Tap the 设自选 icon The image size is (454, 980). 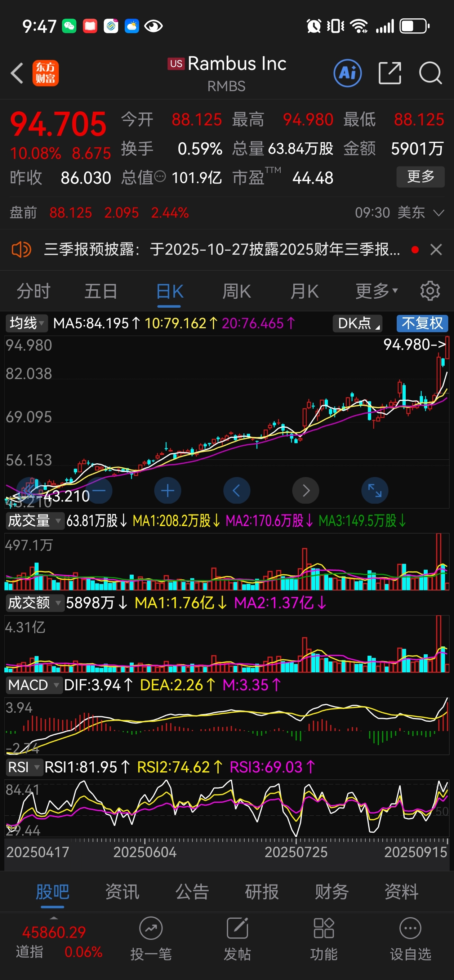click(410, 928)
